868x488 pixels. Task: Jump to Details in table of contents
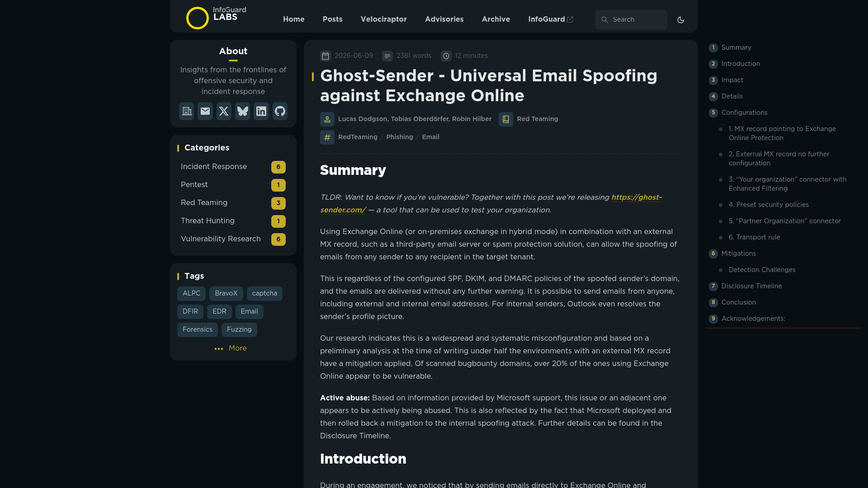(x=732, y=96)
